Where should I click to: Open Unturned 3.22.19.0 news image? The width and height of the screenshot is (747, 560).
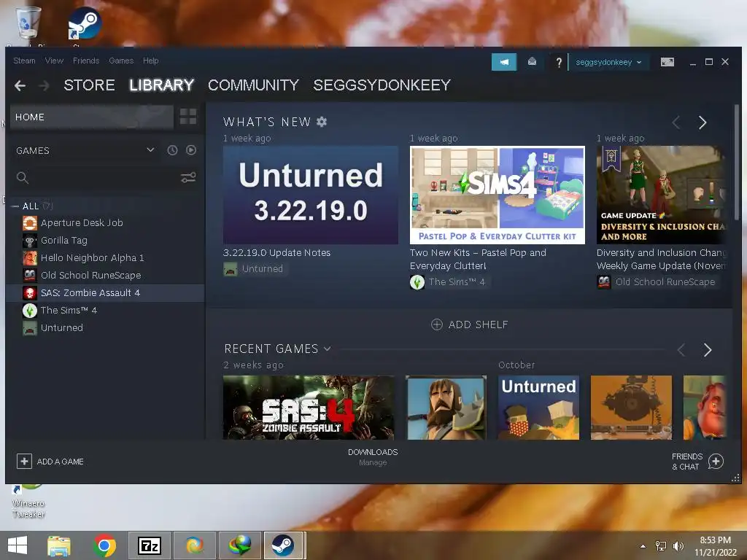click(x=311, y=195)
